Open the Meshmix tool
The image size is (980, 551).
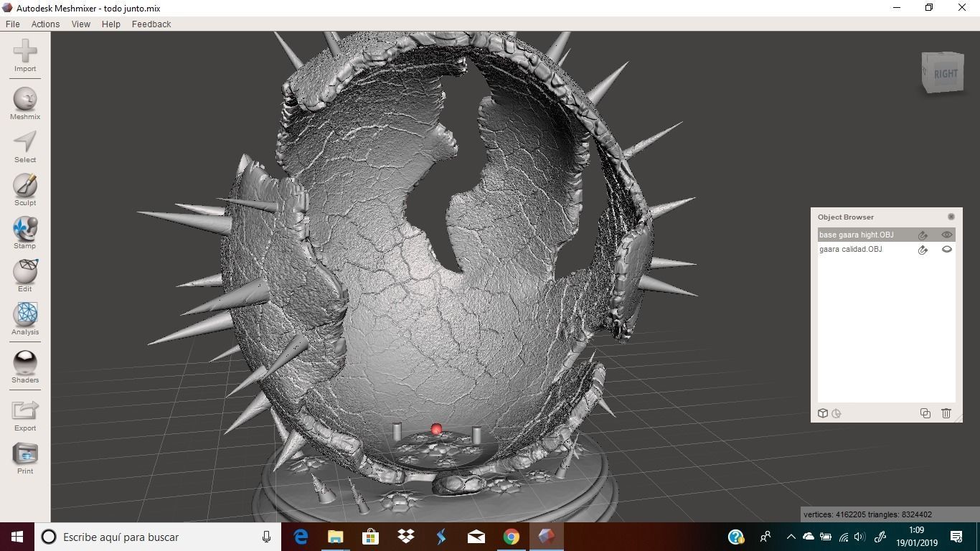(x=25, y=99)
